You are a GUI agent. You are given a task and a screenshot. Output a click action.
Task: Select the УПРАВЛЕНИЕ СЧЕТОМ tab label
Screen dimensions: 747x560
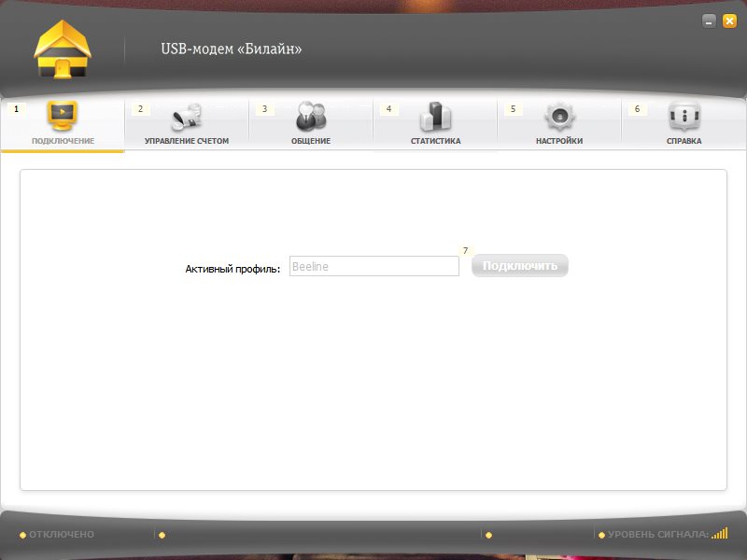click(187, 141)
